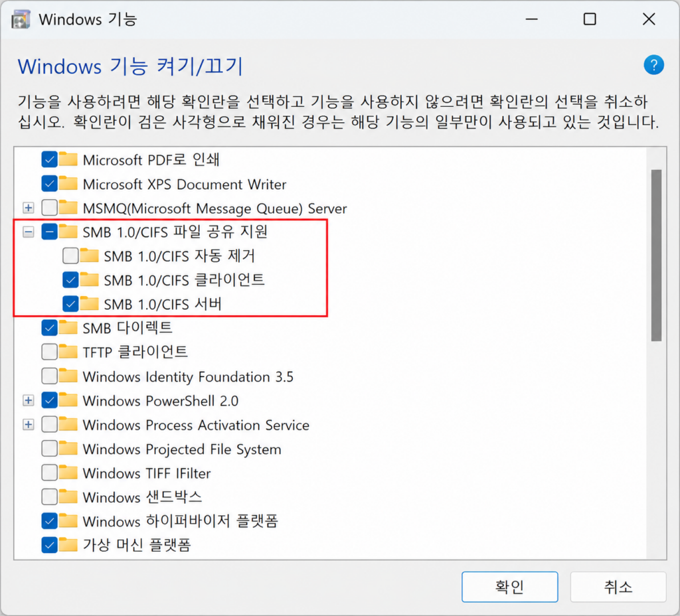
Task: Select Windows Projected File System label
Action: 182,449
